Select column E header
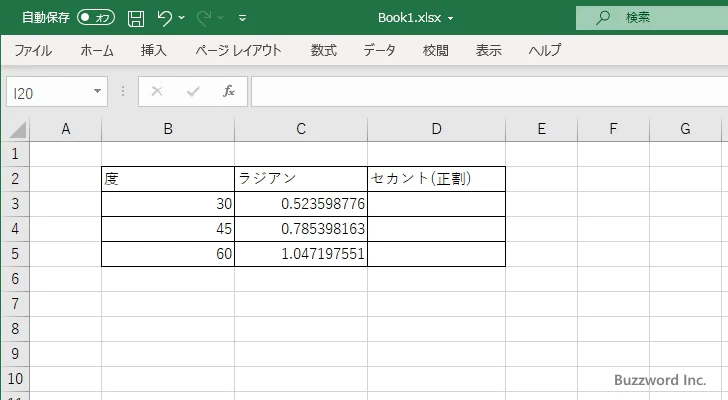 [541, 129]
